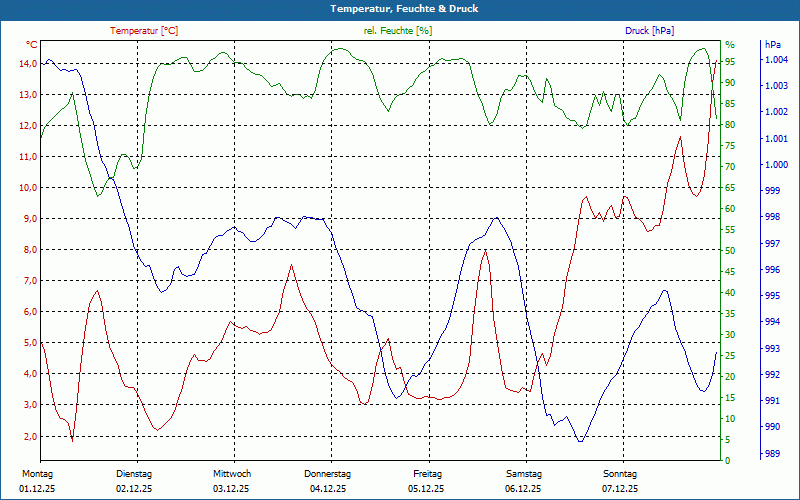Click the 0 humidity axis value
The height and width of the screenshot is (500, 800).
pos(727,461)
